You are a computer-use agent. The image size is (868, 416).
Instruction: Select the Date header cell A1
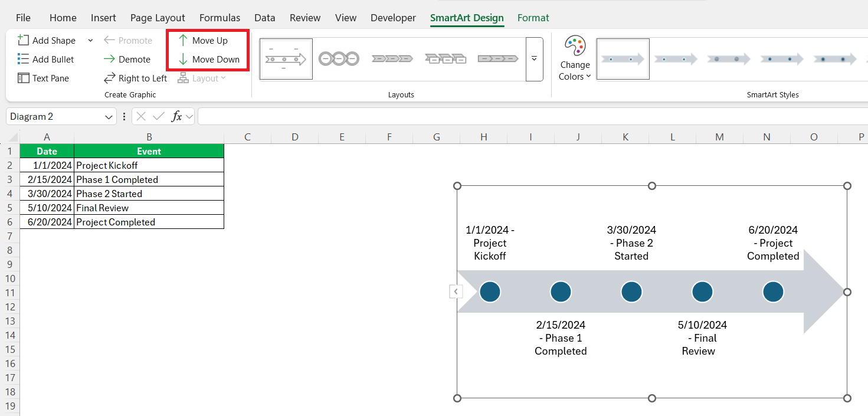pos(47,151)
